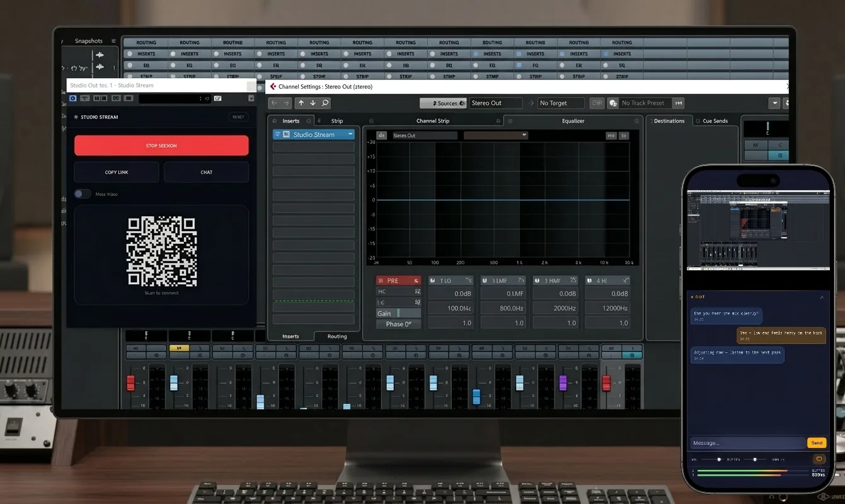Switch to the top Inserts tab
The height and width of the screenshot is (504, 845).
pos(291,121)
